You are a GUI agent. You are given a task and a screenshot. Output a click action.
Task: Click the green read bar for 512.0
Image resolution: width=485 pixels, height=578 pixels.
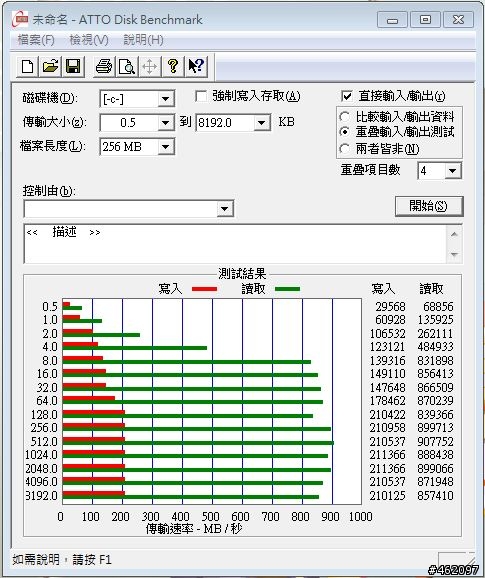(x=198, y=443)
